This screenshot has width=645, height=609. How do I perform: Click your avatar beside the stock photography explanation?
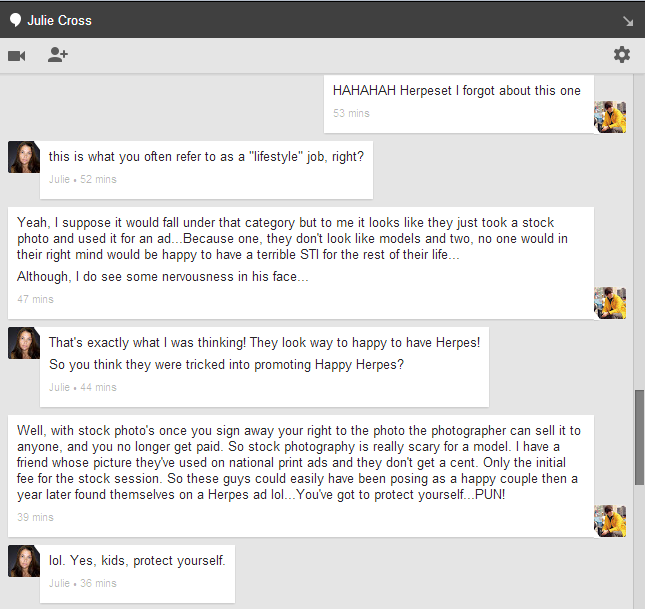pos(610,521)
